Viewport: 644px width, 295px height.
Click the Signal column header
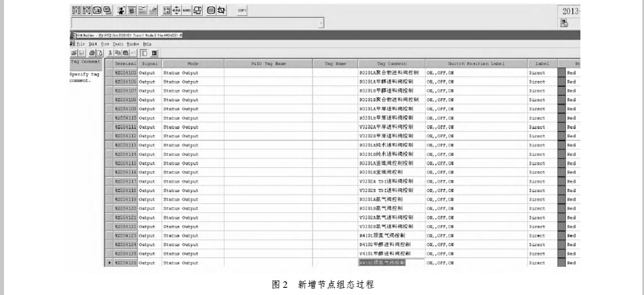tap(150, 64)
